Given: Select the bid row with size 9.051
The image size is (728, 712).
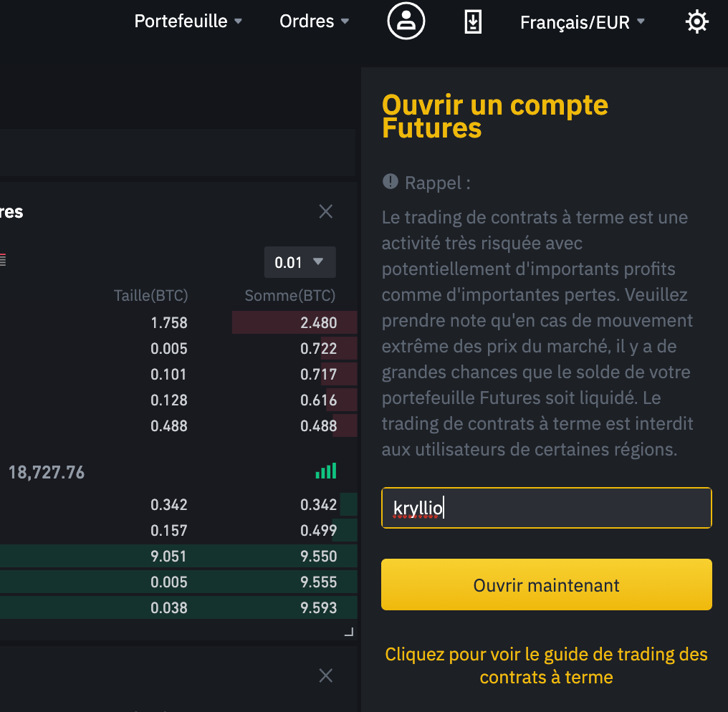Looking at the screenshot, I should point(178,556).
